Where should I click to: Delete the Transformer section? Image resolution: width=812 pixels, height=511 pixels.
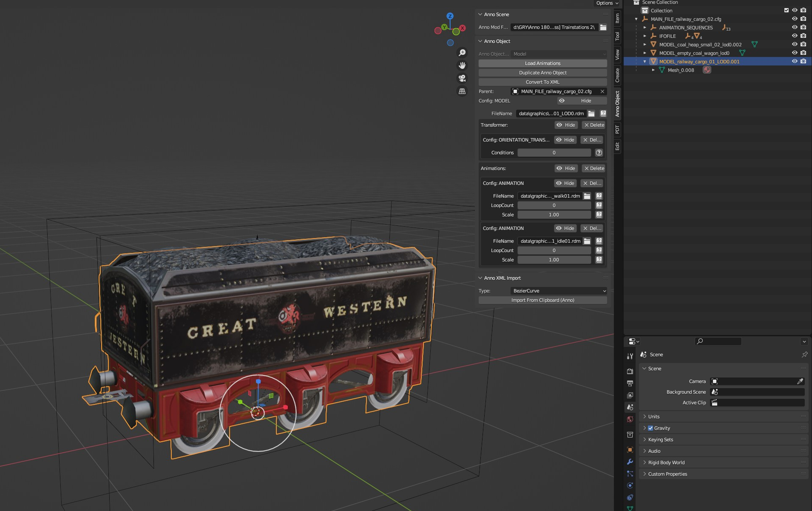[x=593, y=125]
